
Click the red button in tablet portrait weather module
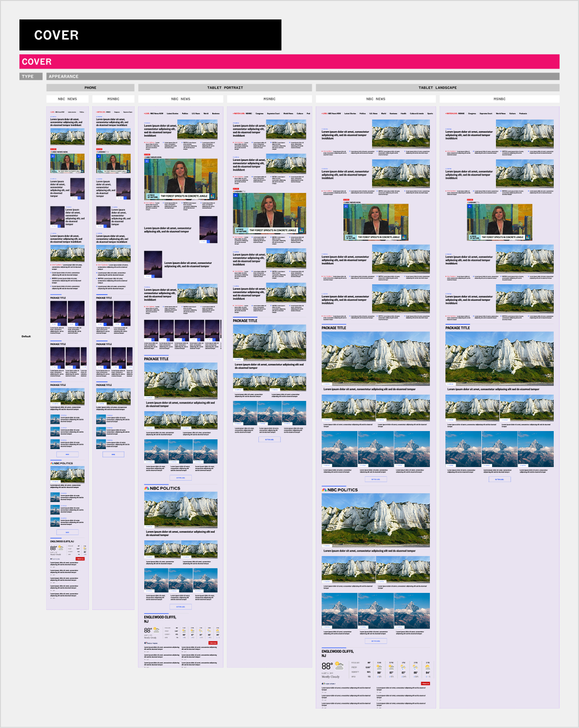pos(213,642)
